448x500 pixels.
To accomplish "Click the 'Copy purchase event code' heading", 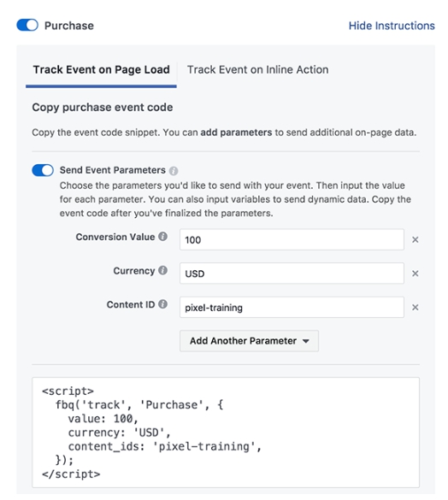I will [103, 107].
